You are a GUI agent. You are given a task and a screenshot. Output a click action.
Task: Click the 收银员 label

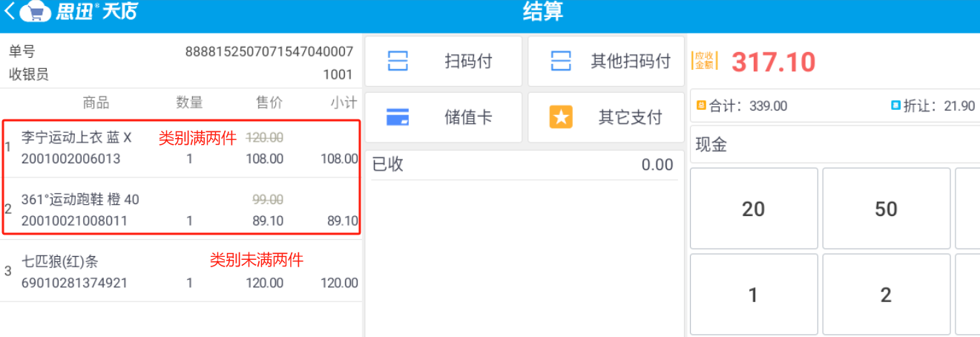28,74
